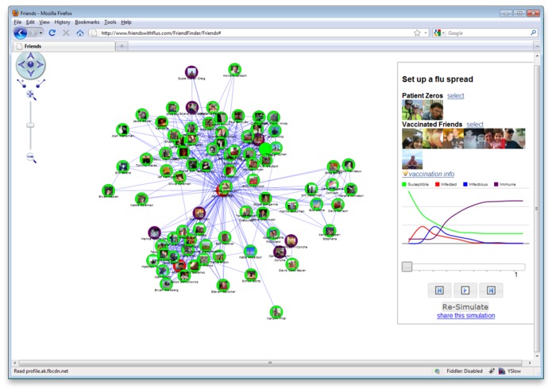Click the YSlow icon in status bar

coord(502,371)
